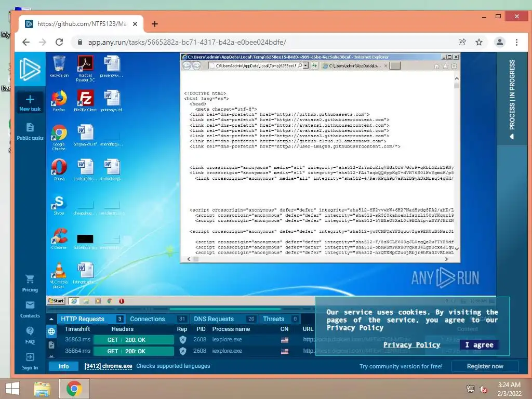Click muted volume icon in system tray
Viewport: 532px width, 399px height.
tap(483, 389)
